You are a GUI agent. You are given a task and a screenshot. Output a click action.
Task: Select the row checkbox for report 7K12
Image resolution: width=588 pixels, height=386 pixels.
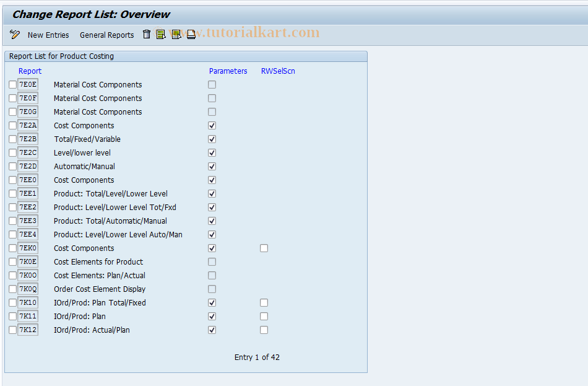click(x=12, y=330)
